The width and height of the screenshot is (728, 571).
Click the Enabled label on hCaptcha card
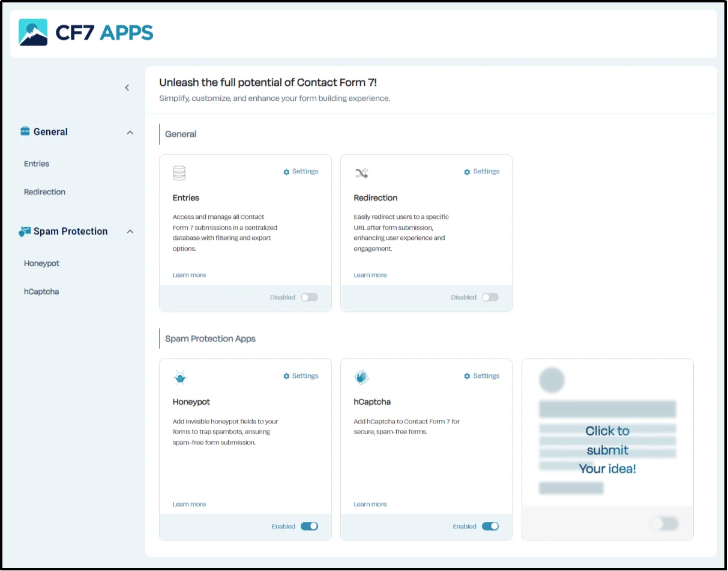click(465, 527)
